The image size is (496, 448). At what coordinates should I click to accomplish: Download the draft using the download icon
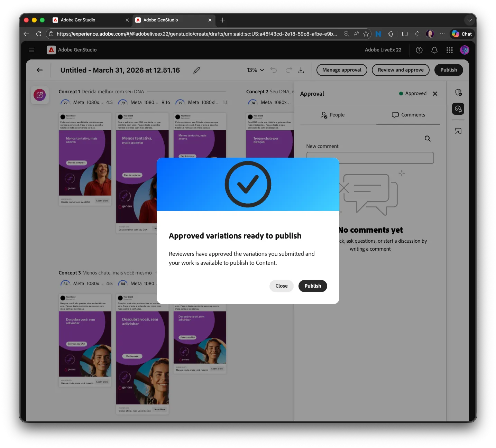pyautogui.click(x=301, y=70)
